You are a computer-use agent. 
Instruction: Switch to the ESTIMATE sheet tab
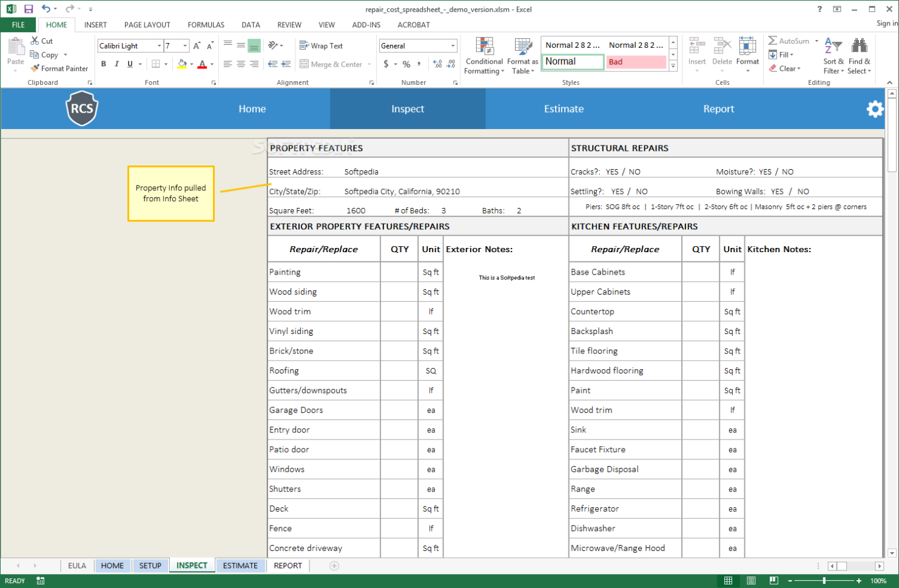tap(240, 565)
